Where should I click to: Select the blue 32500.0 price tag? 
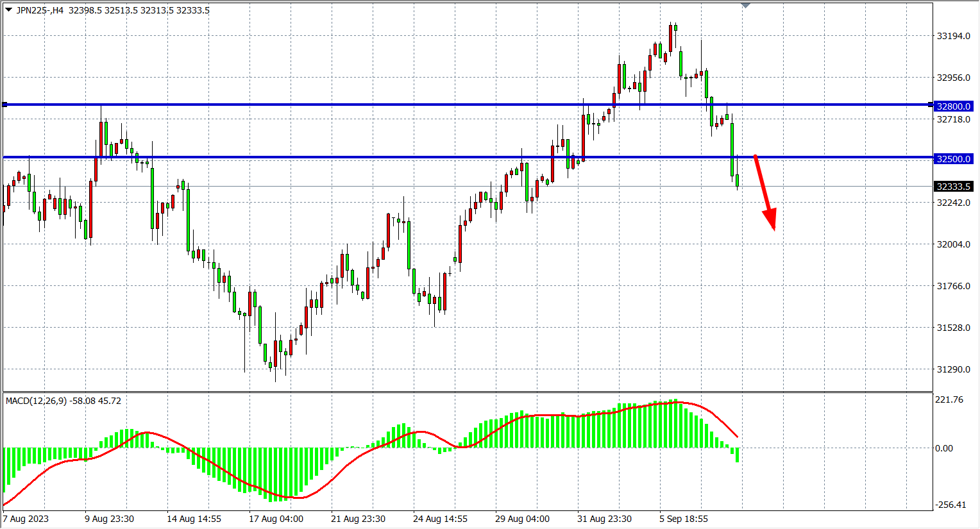tap(954, 159)
